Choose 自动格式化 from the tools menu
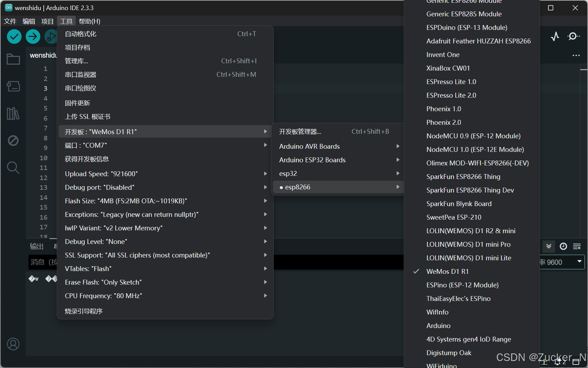Viewport: 588px width, 368px height. tap(165, 34)
